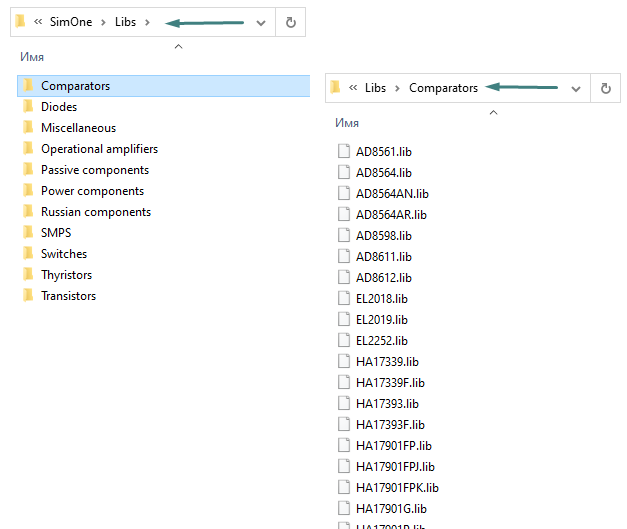627x529 pixels.
Task: Sort right file list by Имя header
Action: point(347,122)
